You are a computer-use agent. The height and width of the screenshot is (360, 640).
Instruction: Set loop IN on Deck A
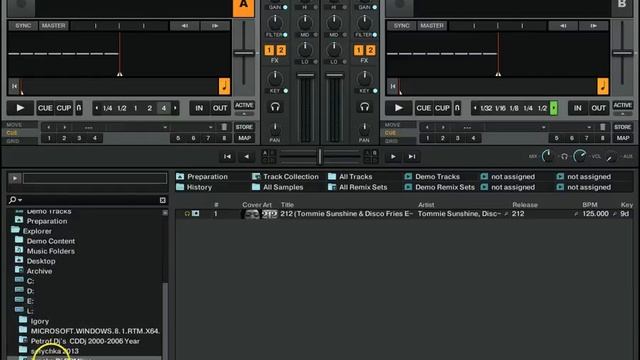199,108
